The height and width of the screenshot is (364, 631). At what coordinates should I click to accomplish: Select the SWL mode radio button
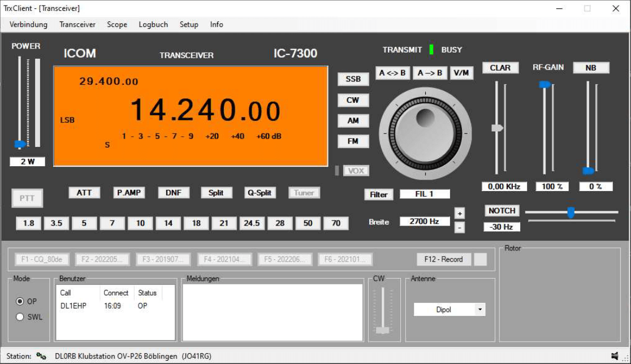coord(20,317)
